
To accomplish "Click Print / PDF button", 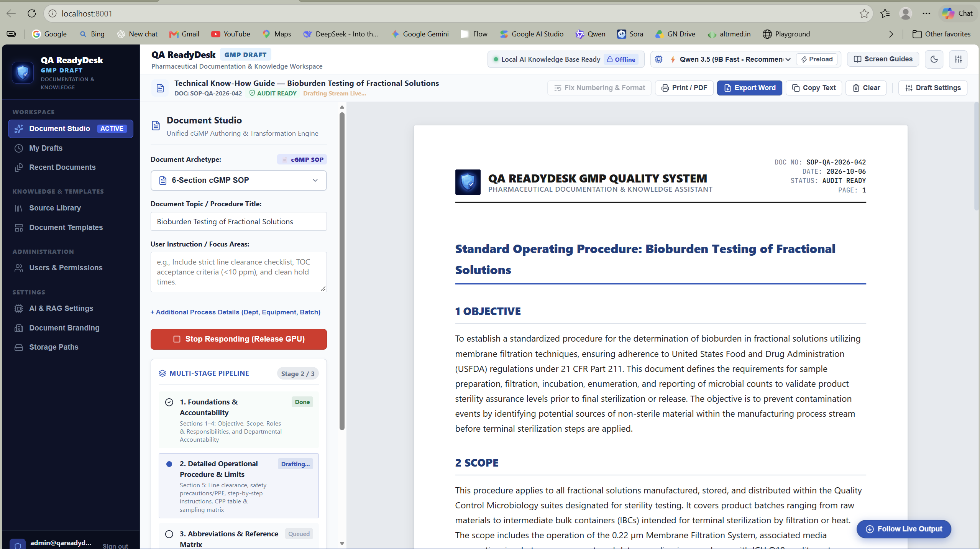I will 684,88.
